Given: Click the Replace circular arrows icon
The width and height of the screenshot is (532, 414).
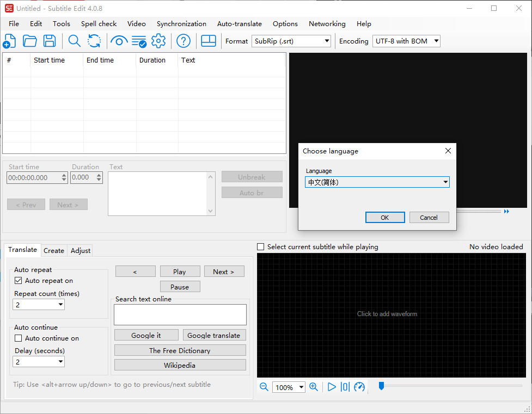Looking at the screenshot, I should 94,41.
